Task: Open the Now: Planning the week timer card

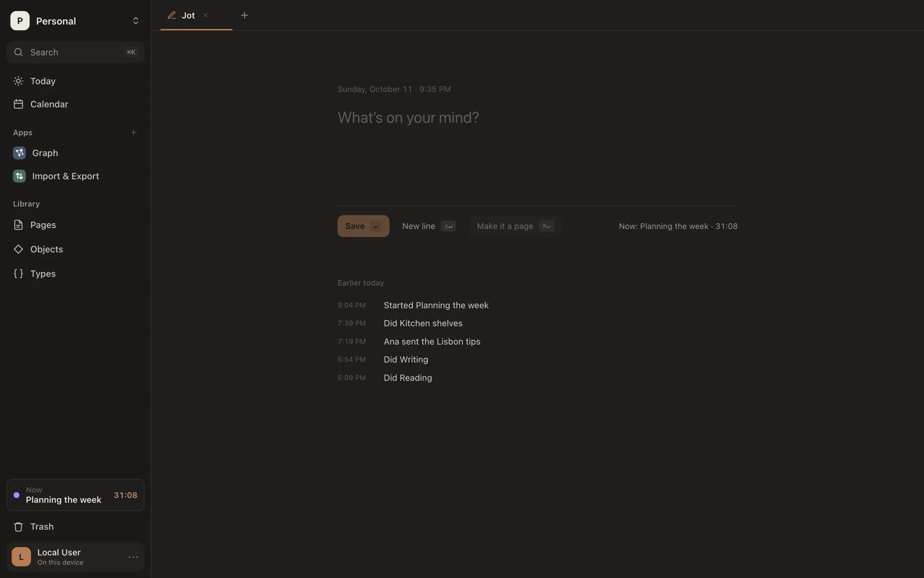Action: 75,495
